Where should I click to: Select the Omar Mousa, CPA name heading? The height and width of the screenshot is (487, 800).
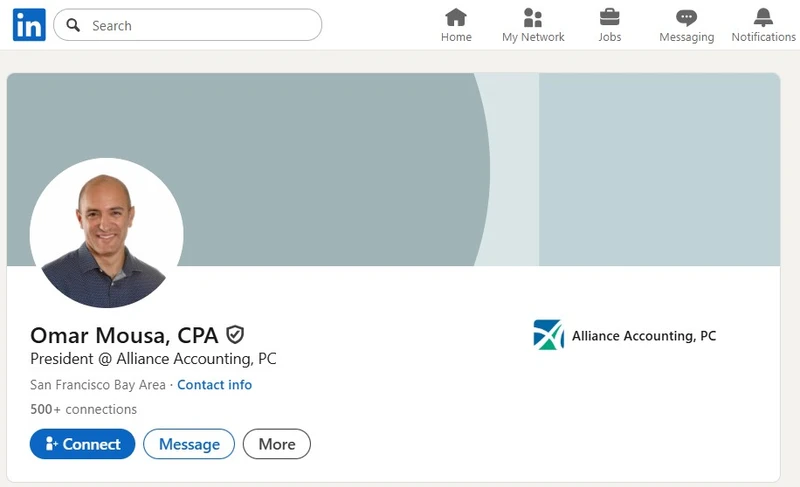[x=124, y=335]
